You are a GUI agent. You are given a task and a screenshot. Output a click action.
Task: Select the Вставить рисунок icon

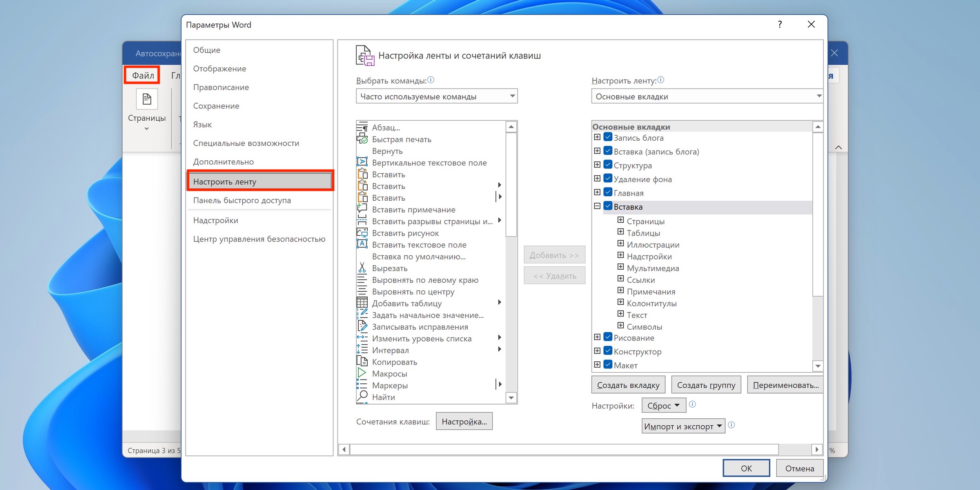(363, 233)
